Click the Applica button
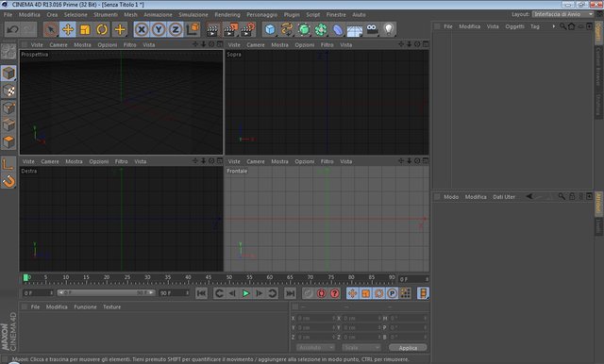 [x=408, y=347]
